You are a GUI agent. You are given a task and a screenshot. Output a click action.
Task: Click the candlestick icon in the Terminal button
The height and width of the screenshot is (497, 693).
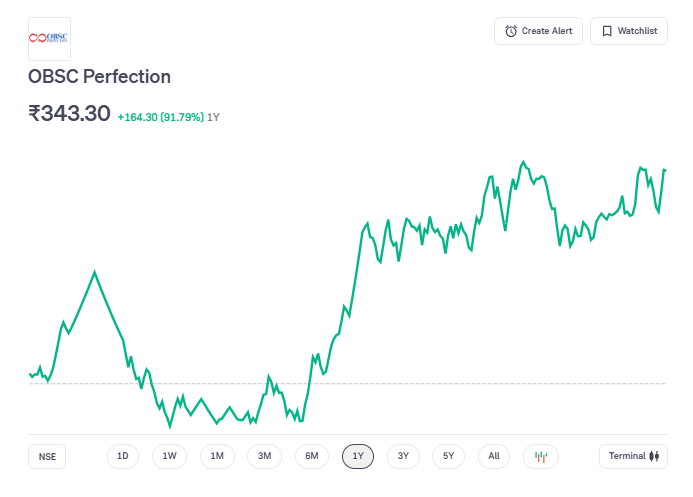655,456
